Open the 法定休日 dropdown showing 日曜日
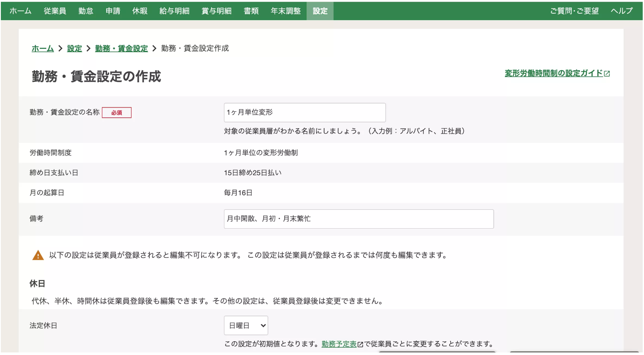Image resolution: width=644 pixels, height=355 pixels. tap(246, 325)
